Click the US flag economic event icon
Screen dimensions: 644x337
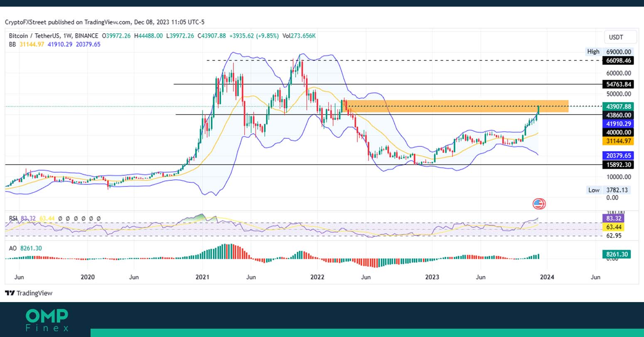coord(539,204)
